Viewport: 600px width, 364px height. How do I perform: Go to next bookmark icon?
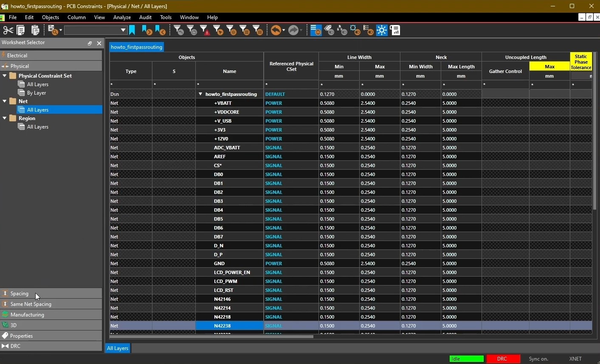[146, 30]
